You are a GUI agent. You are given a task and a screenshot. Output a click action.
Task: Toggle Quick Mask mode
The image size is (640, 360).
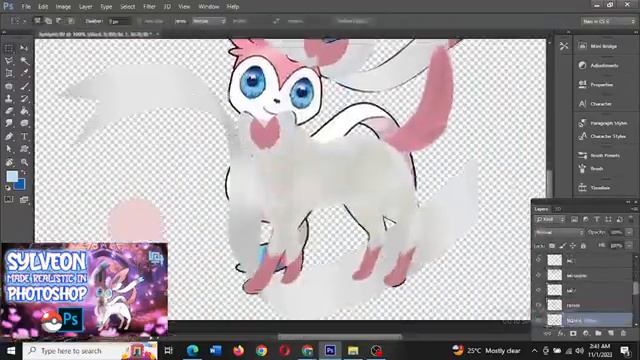tap(9, 200)
